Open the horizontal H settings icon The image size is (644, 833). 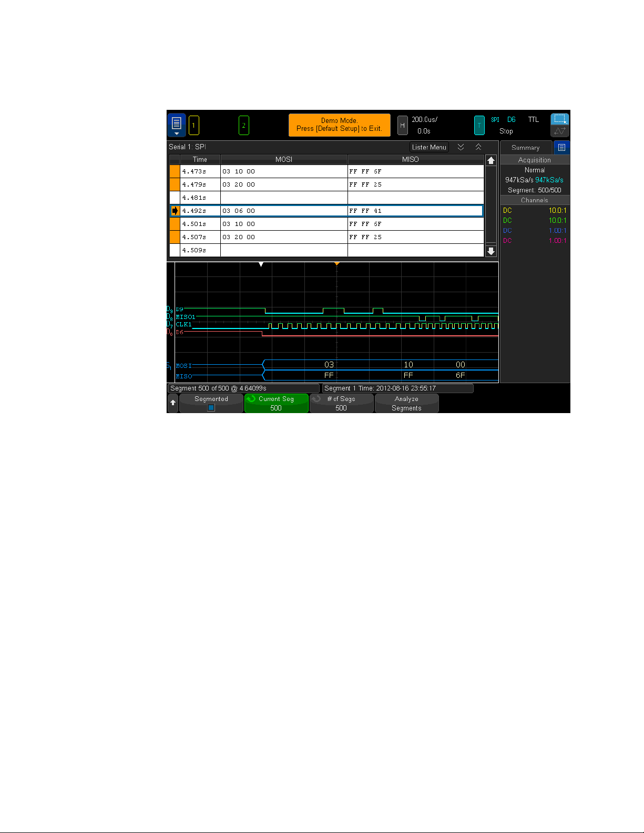pos(402,126)
